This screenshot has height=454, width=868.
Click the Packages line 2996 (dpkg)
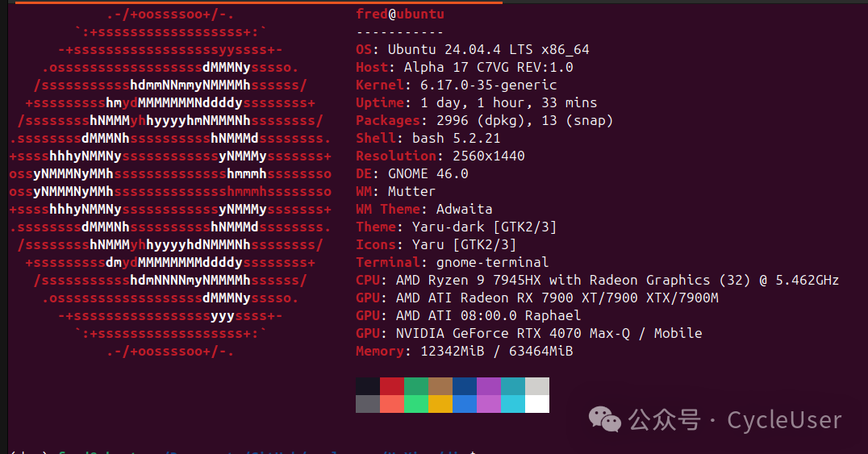click(x=484, y=120)
